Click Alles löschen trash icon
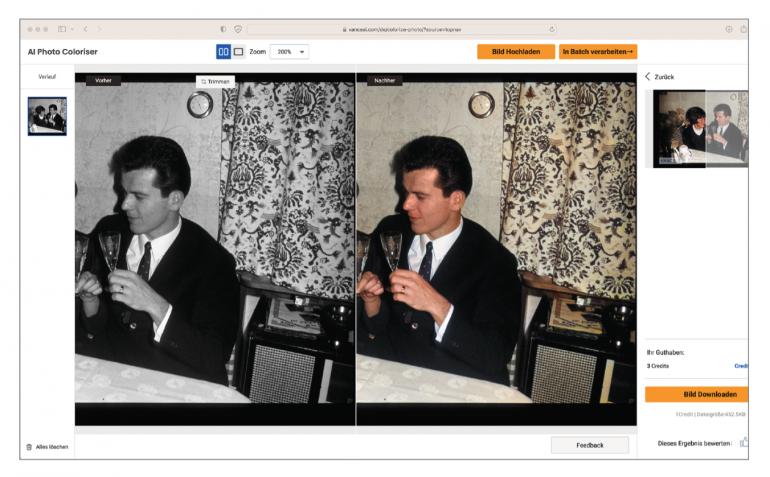 (x=29, y=447)
